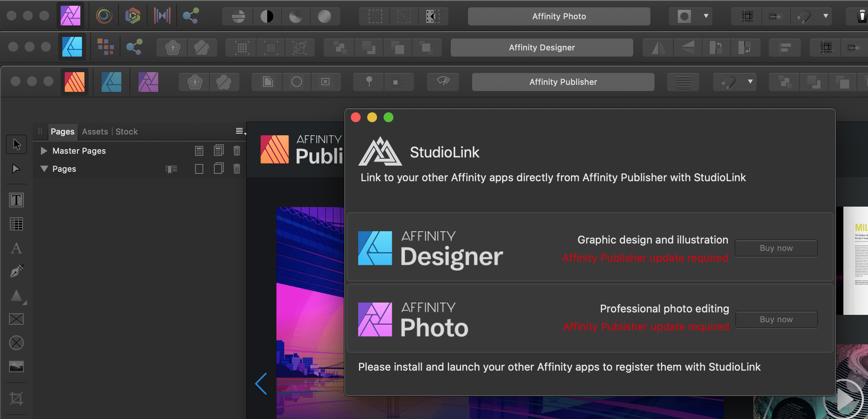
Task: Switch to the Pages tab
Action: tap(62, 132)
